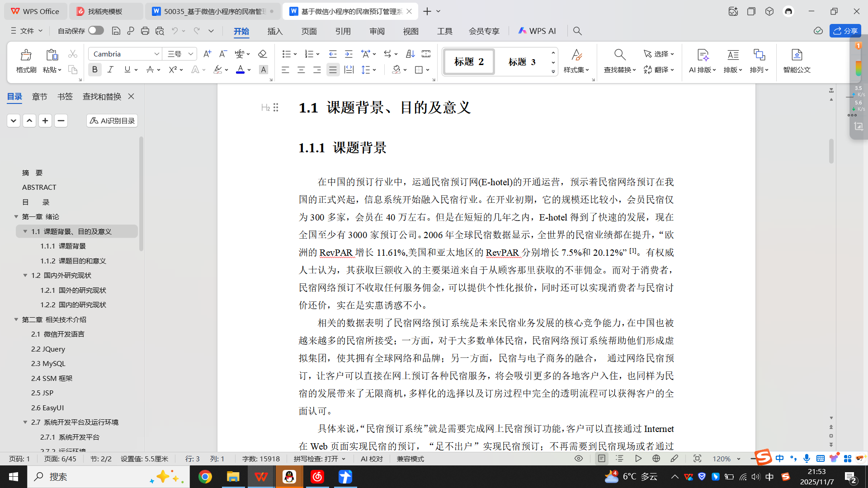Image resolution: width=868 pixels, height=488 pixels.
Task: Toggle bold formatting button
Action: 94,70
